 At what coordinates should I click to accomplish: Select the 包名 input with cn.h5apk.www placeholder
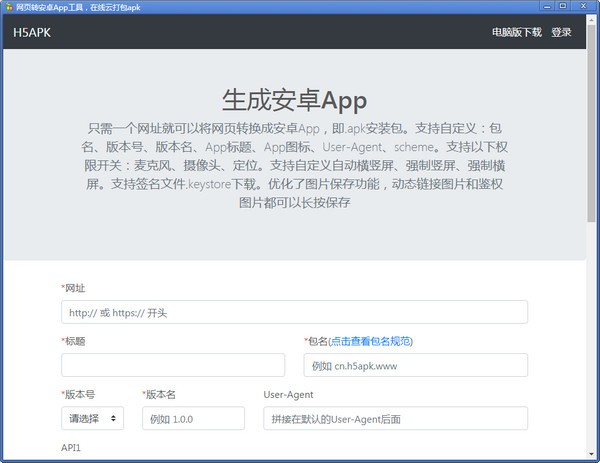click(x=415, y=365)
